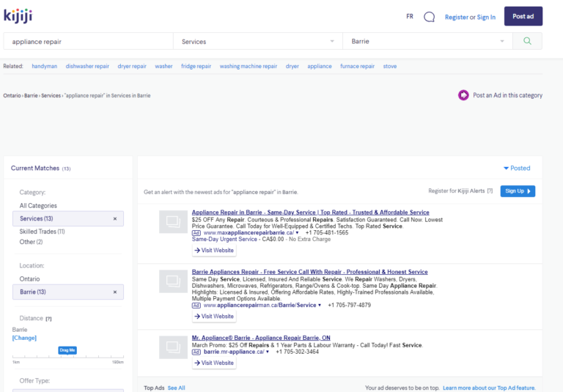Image resolution: width=563 pixels, height=392 pixels.
Task: Select the dryer related search
Action: (292, 66)
